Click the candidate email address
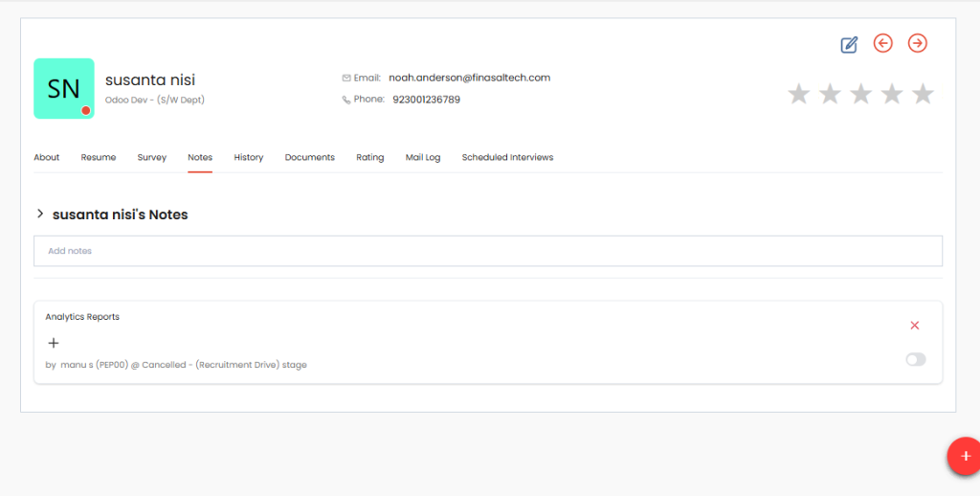 (469, 78)
